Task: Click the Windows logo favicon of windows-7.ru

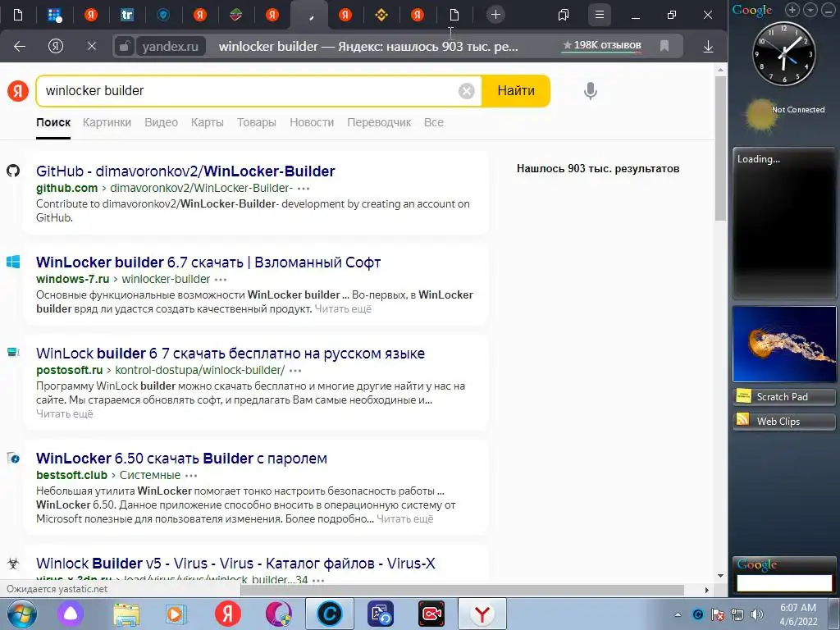Action: [x=13, y=262]
